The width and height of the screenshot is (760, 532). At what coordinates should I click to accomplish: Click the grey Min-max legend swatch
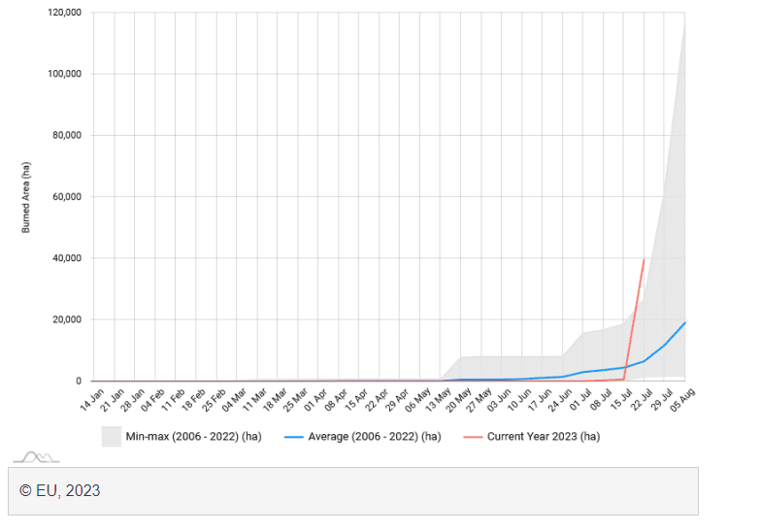111,437
